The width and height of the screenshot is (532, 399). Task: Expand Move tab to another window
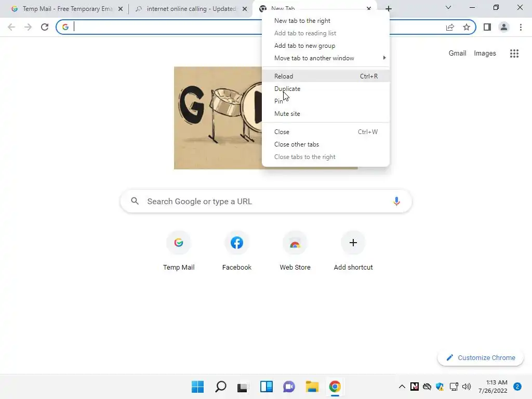tap(326, 58)
